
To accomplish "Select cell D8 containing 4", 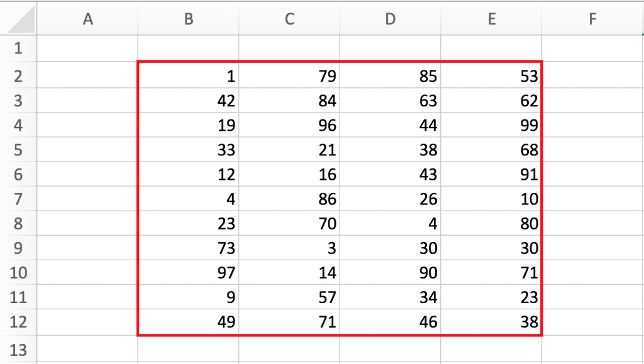I will 390,224.
